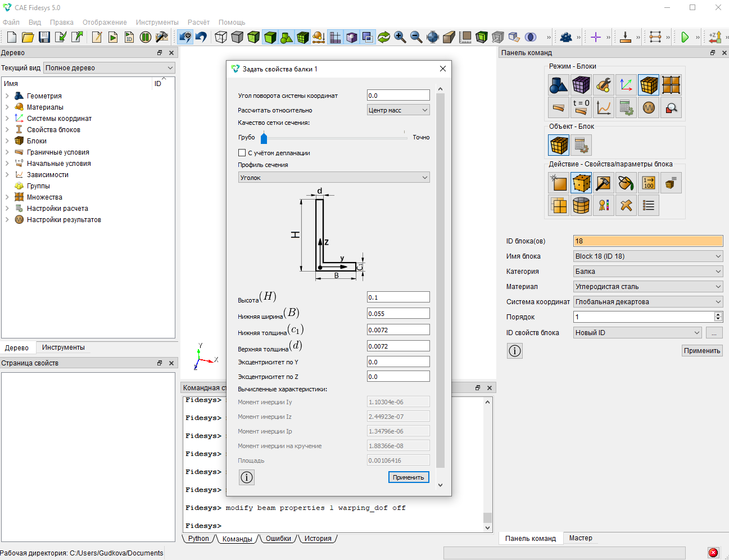Enable the 'С учётом депланации' checkbox
The image size is (729, 560).
[242, 153]
